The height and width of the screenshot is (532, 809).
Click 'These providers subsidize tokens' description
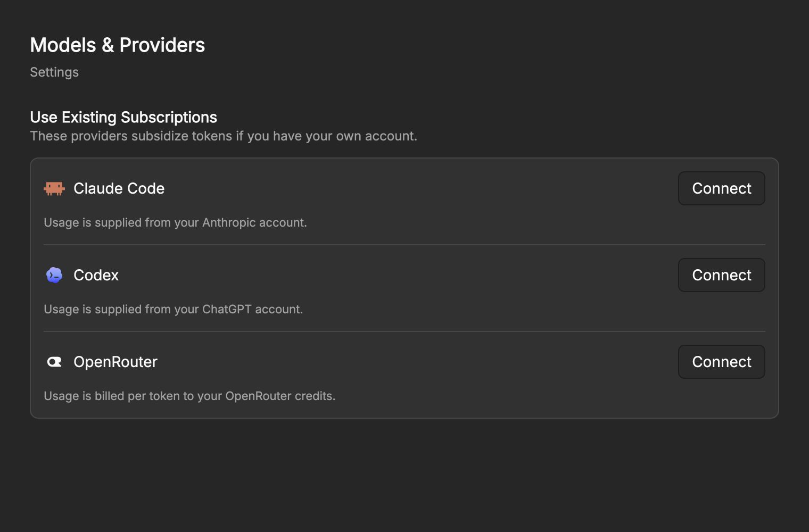pos(224,136)
